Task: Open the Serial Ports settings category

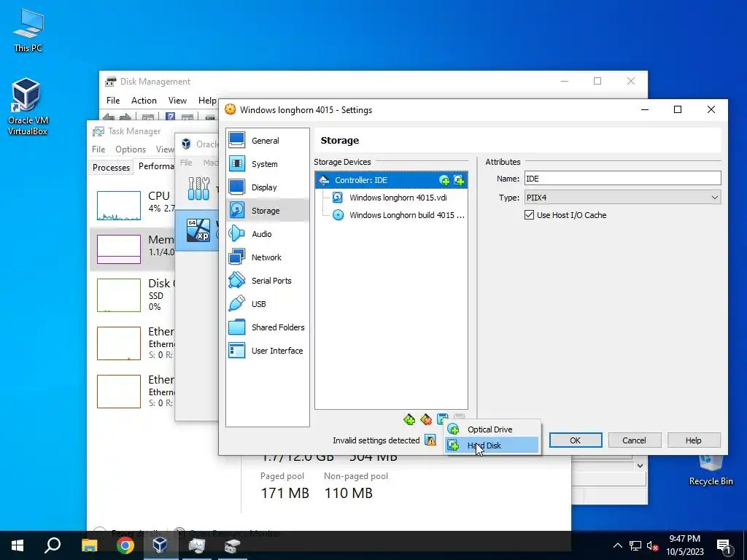Action: tap(267, 281)
